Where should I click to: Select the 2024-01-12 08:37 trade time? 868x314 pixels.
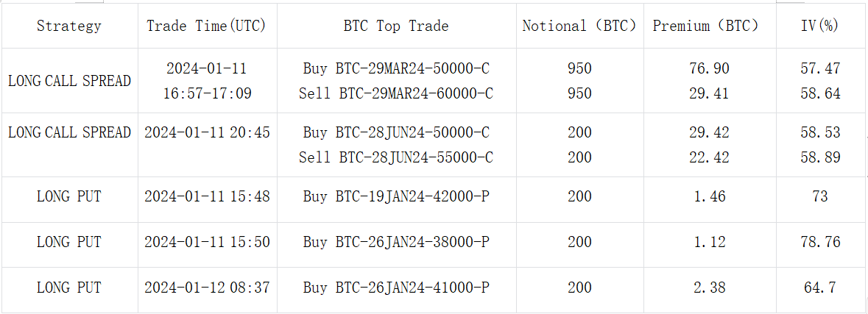click(x=207, y=288)
